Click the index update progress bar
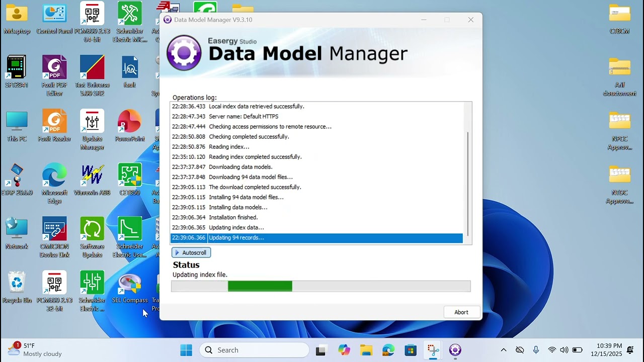The height and width of the screenshot is (362, 644). pyautogui.click(x=321, y=286)
